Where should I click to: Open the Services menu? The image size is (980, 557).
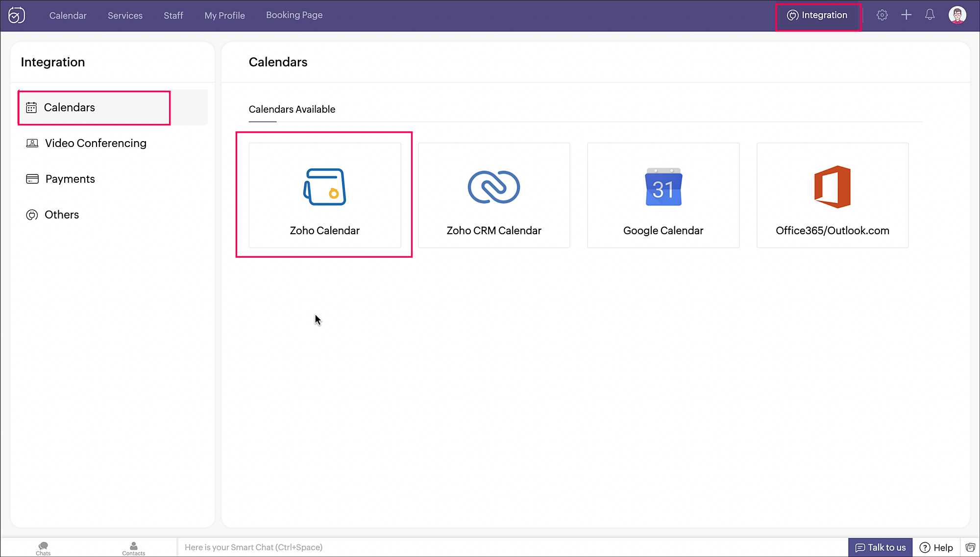click(x=125, y=16)
